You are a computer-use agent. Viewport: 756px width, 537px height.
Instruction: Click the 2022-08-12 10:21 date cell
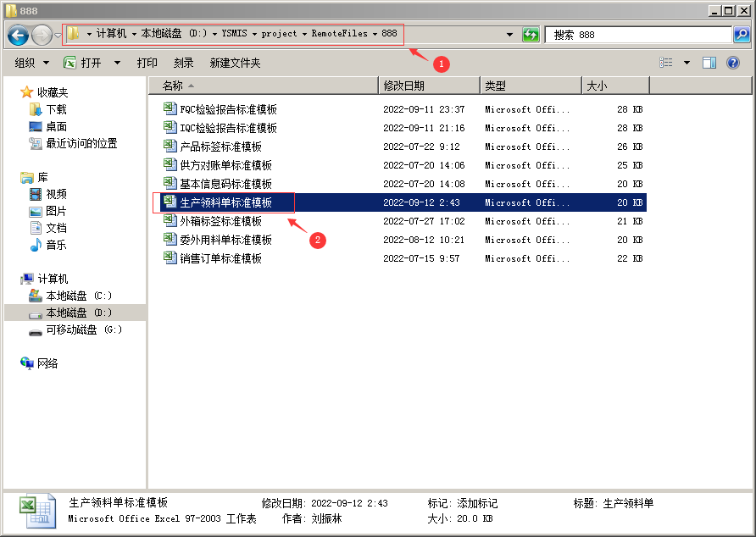tap(424, 240)
